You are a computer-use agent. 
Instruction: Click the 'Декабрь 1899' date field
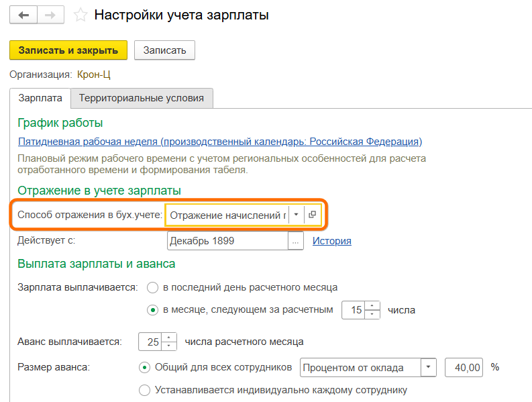(x=227, y=241)
